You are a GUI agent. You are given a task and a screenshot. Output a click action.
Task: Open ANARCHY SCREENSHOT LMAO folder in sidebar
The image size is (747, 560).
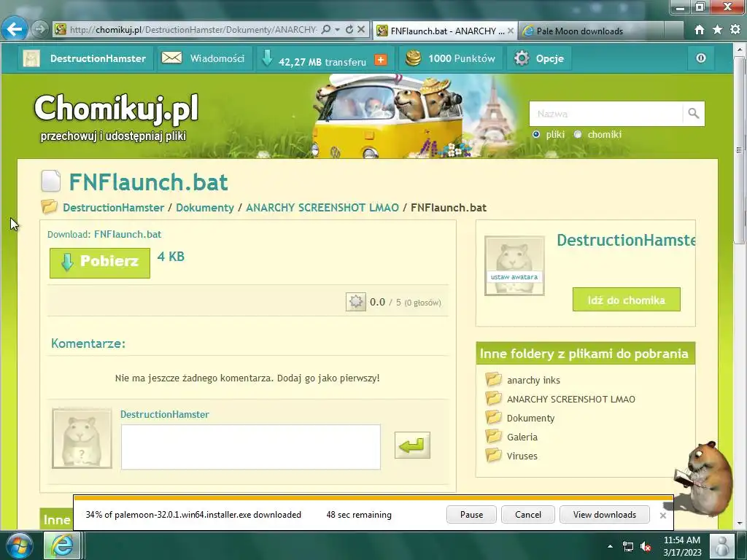570,399
